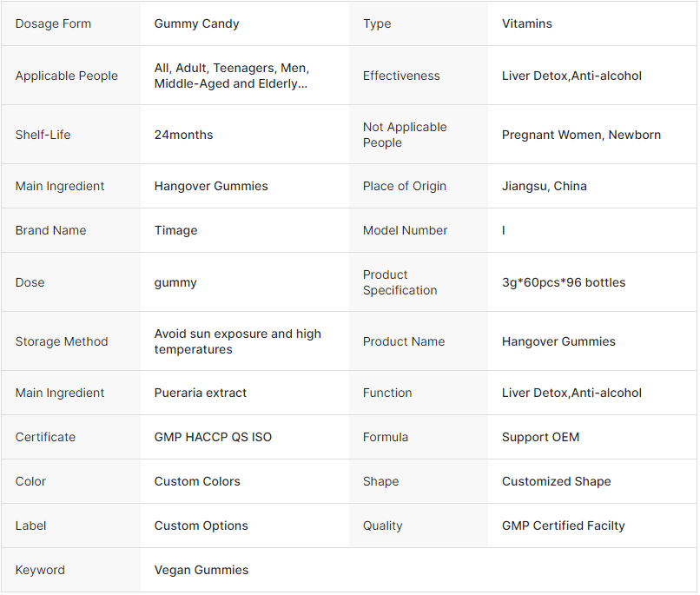
Task: Click the 'Model Number' label
Action: coord(405,230)
